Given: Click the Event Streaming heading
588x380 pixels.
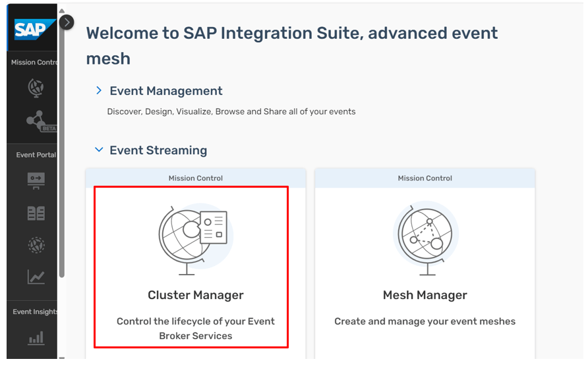Looking at the screenshot, I should (158, 150).
